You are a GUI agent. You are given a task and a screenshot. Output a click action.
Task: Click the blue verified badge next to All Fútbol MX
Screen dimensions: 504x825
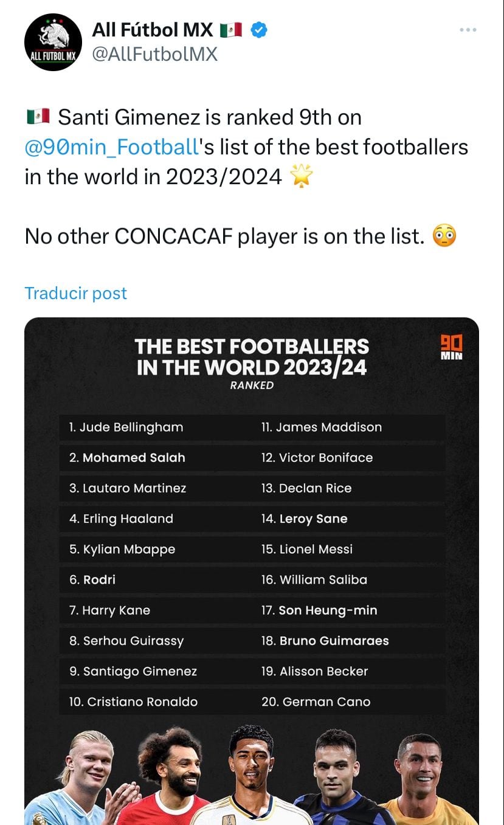[260, 29]
